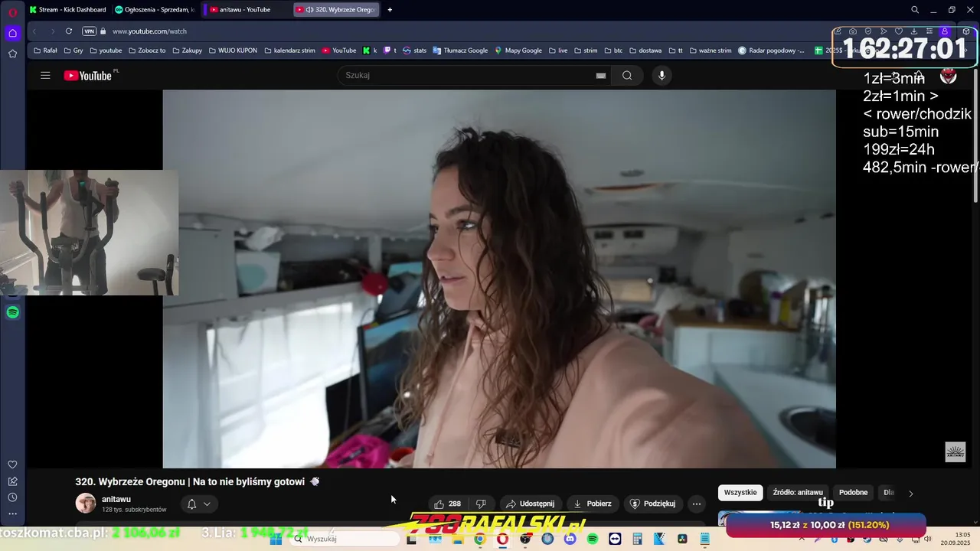Open the WUJO KUPON bookmarks folder
The image size is (980, 551).
[x=233, y=51]
